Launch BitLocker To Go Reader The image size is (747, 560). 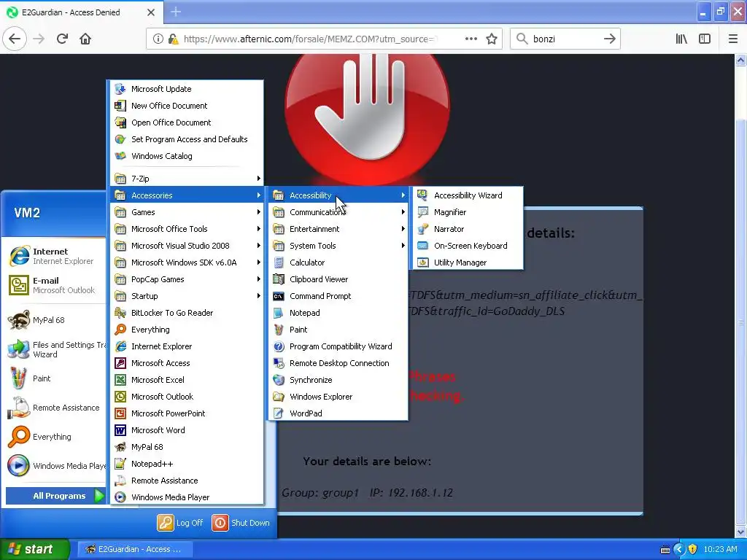pos(187,313)
